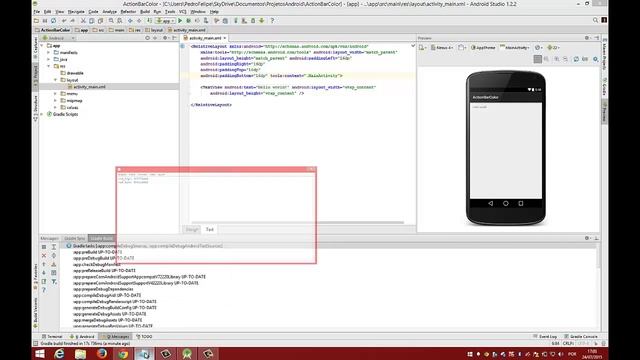
Task: Click the Preview refresh icon
Action: [576, 59]
